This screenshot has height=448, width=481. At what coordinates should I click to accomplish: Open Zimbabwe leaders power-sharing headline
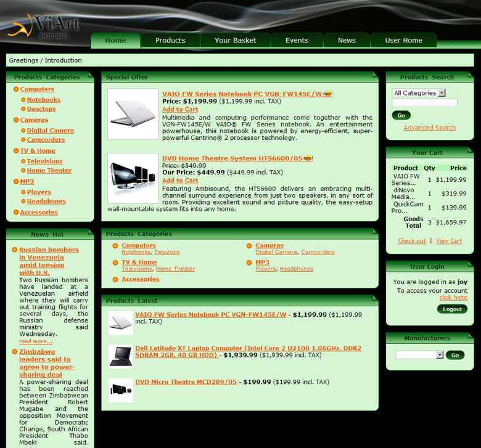(47, 363)
